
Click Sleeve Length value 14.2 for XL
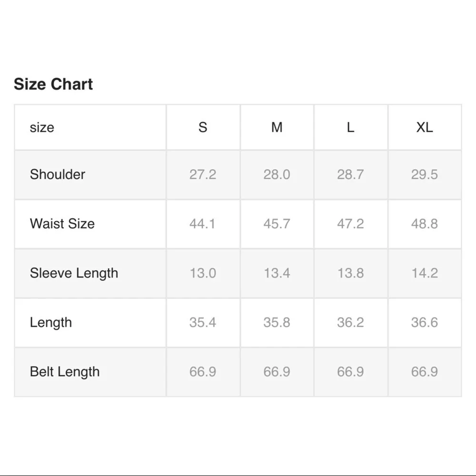[x=424, y=273]
